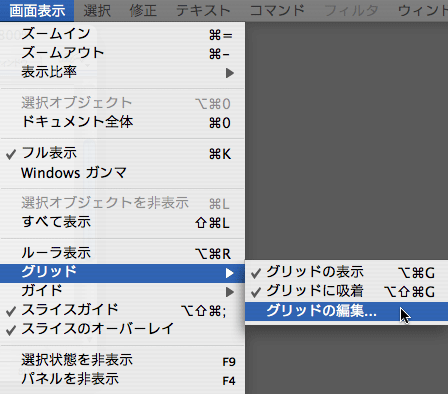Choose パネルを非表示 menu item
The image size is (448, 394).
coord(122,379)
